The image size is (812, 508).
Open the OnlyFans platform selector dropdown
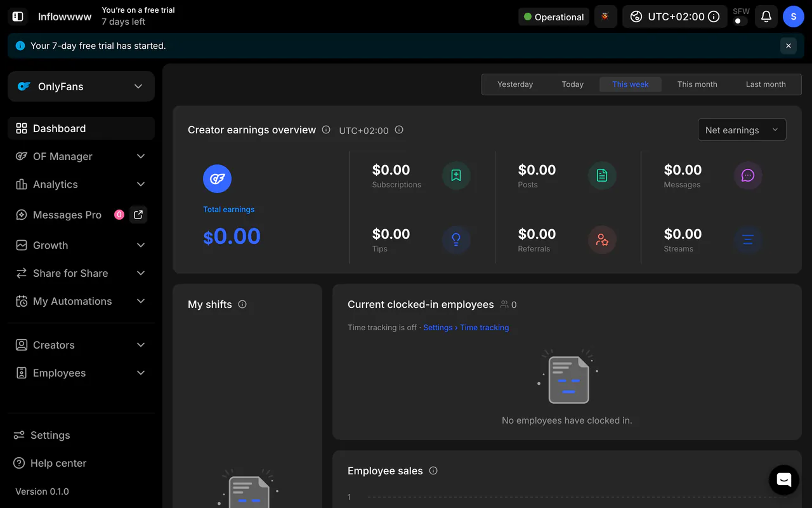(81, 86)
